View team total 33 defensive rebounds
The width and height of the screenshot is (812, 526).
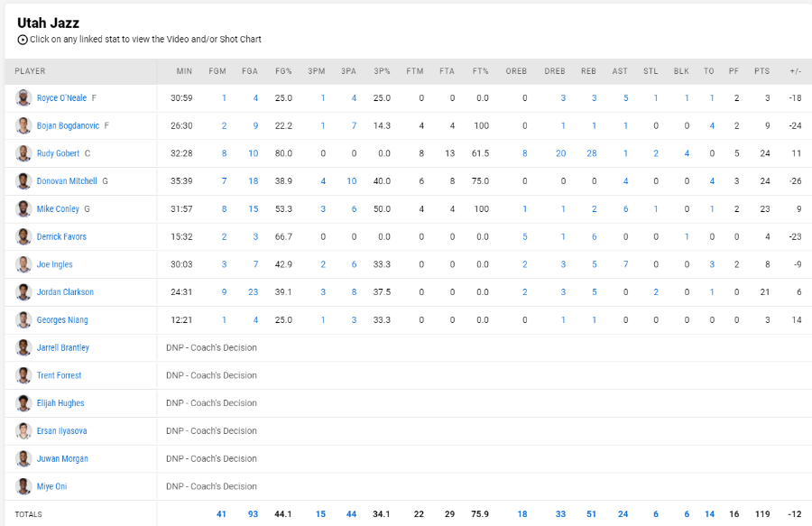561,514
